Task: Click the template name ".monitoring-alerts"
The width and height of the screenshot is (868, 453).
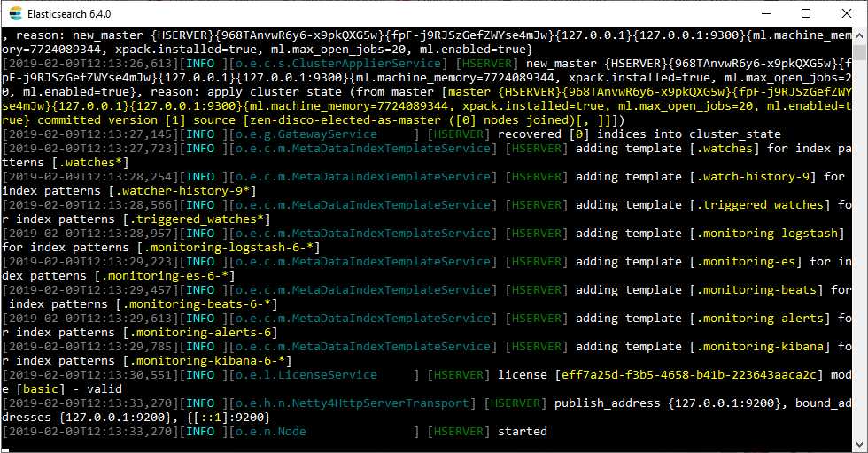Action: [760, 319]
